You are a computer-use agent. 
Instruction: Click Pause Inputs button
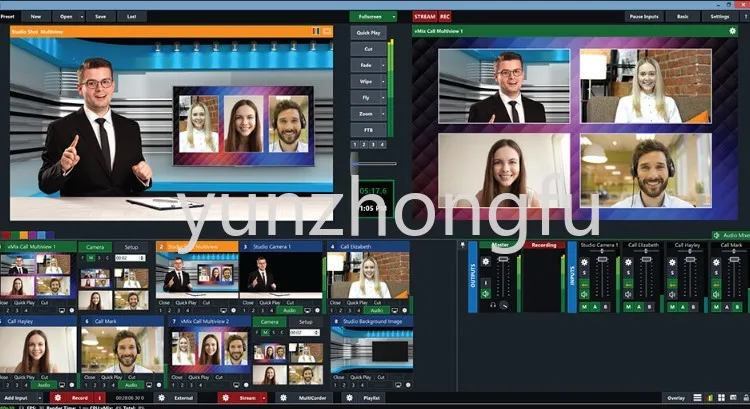click(x=644, y=17)
